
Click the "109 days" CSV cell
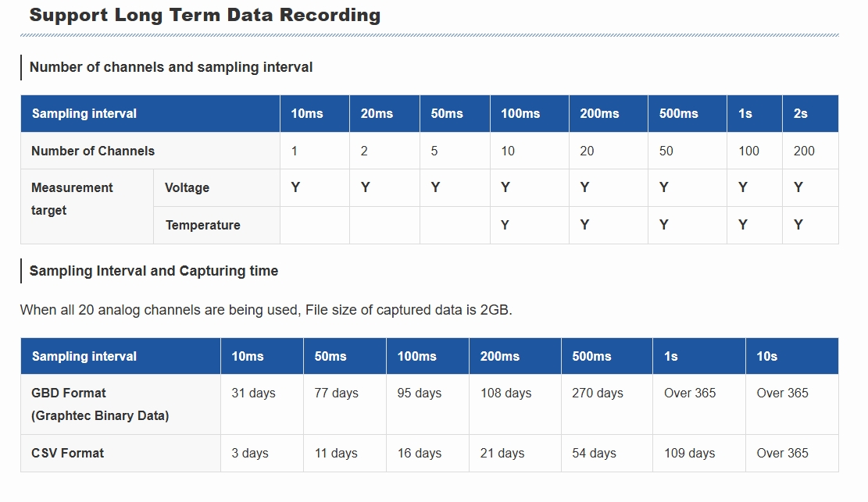click(x=689, y=453)
